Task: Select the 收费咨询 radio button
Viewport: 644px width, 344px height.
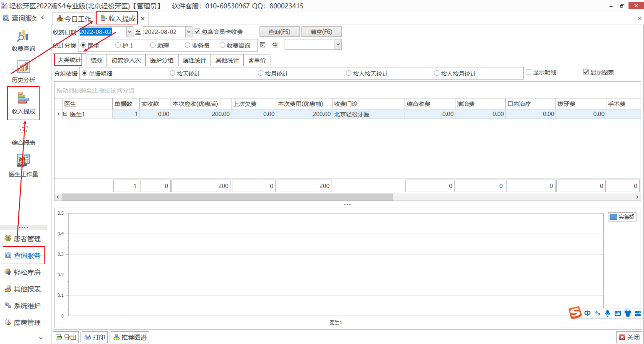Action: 222,45
